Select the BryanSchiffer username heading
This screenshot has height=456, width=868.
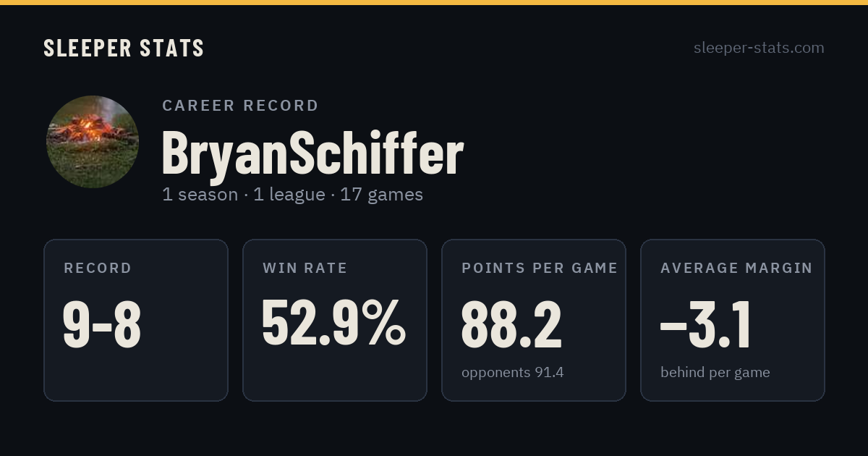312,152
